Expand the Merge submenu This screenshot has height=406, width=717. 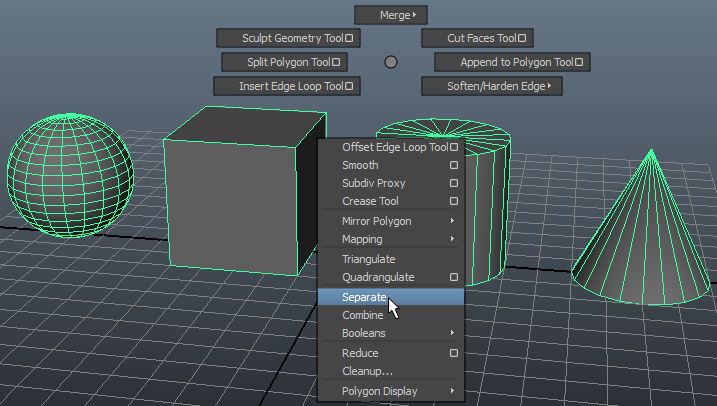(x=391, y=15)
